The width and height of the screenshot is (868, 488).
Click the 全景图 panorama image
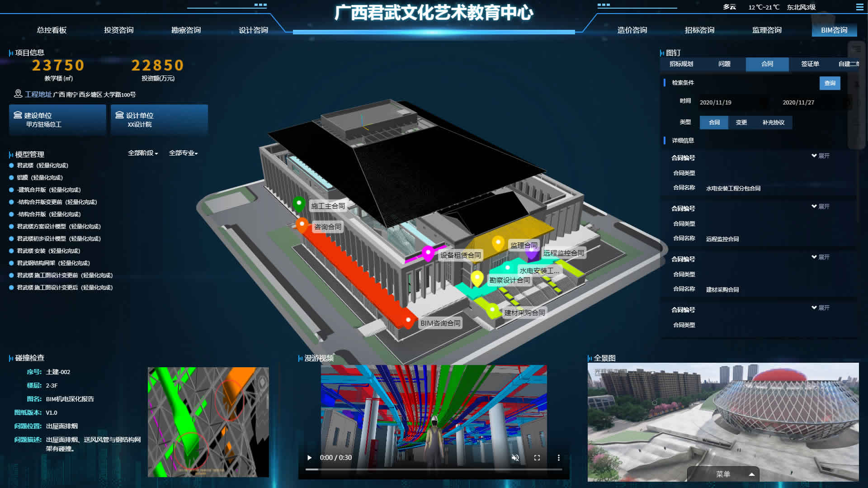point(723,422)
